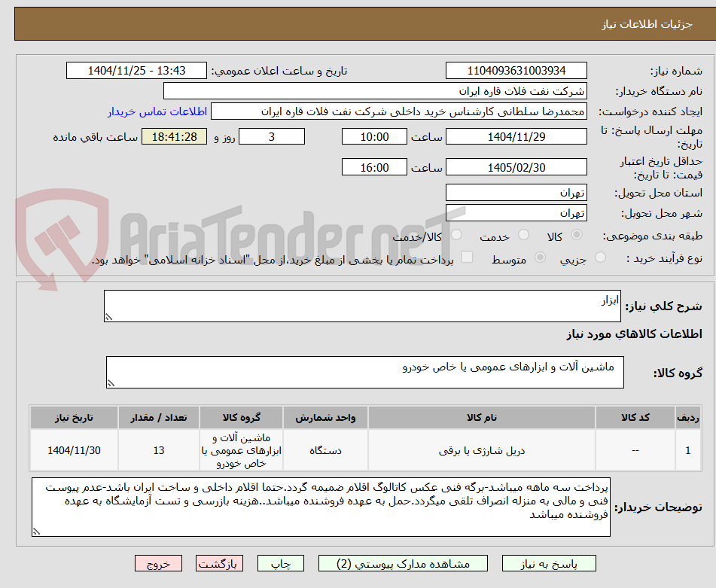Click the واحد شمارش column header

325,417
